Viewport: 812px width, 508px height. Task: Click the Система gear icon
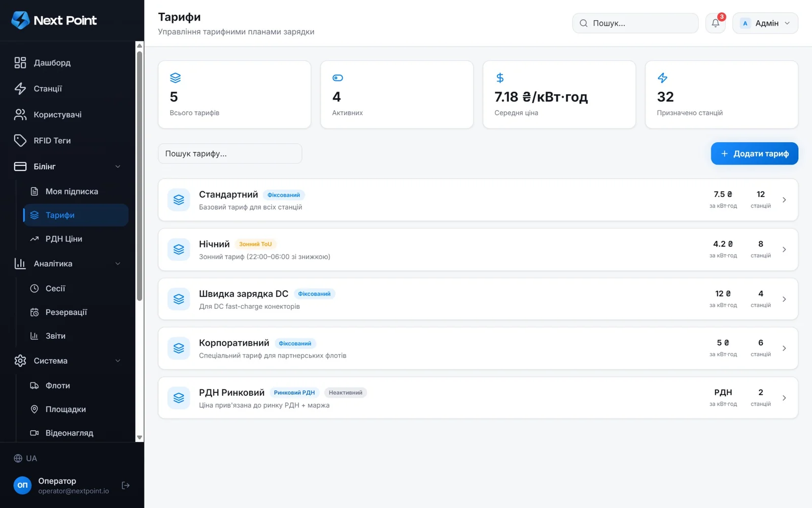[20, 361]
